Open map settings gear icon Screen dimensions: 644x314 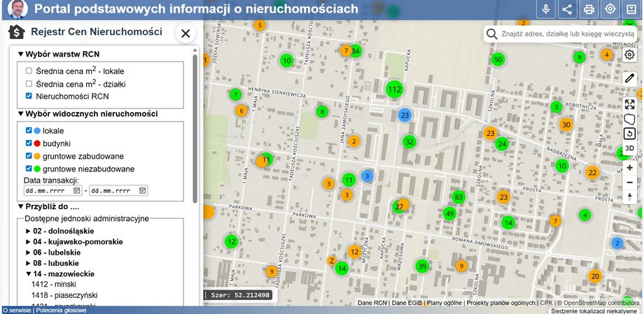click(x=629, y=55)
